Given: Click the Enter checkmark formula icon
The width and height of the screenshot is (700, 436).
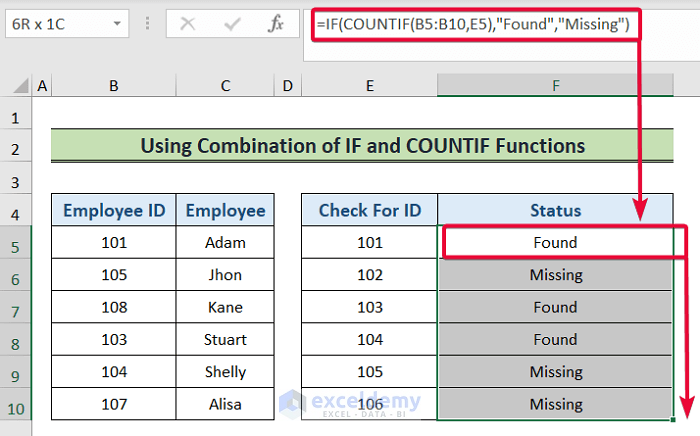Looking at the screenshot, I should pyautogui.click(x=232, y=24).
